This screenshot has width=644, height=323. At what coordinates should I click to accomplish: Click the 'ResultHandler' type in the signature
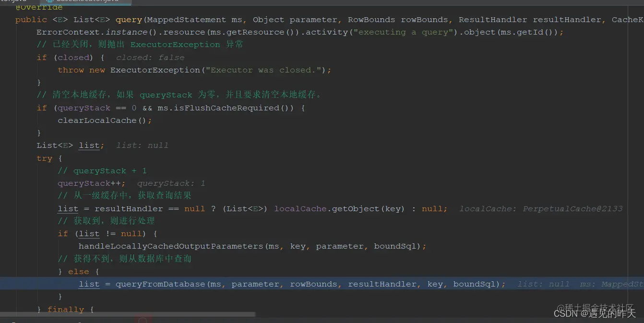click(492, 20)
